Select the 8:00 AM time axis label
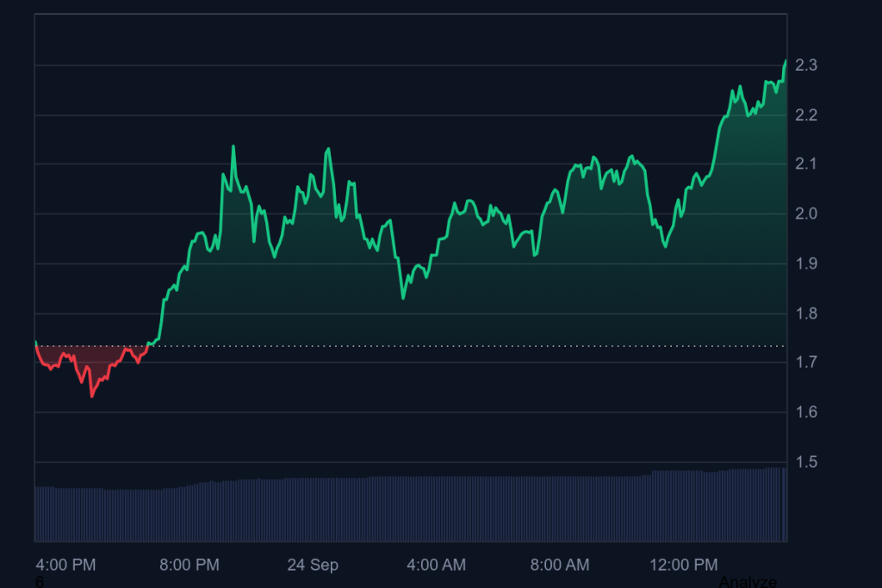882x588 pixels. [x=560, y=565]
